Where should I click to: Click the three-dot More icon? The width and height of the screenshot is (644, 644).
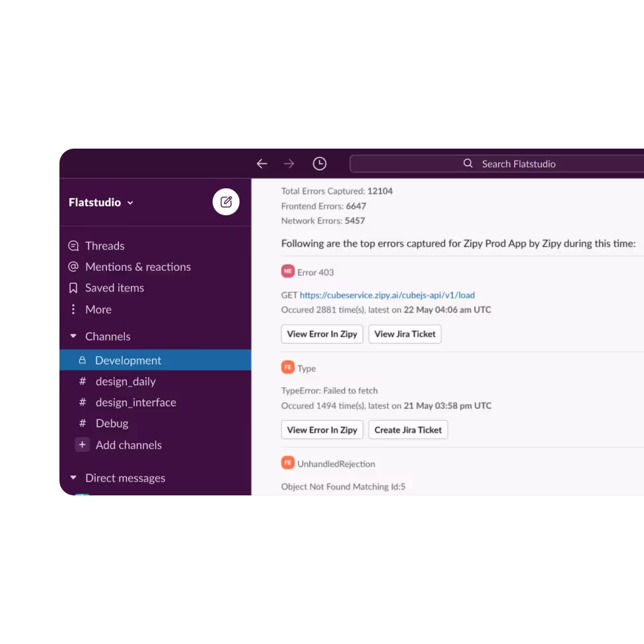coord(73,309)
